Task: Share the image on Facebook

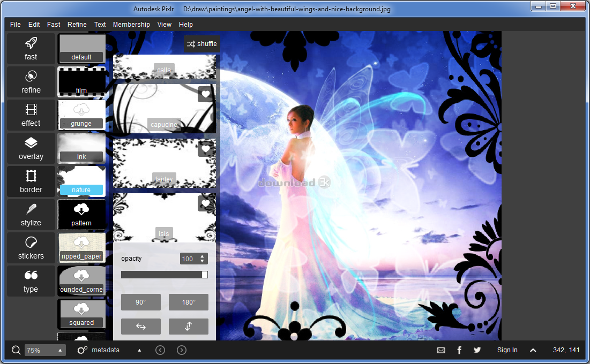Action: 459,350
